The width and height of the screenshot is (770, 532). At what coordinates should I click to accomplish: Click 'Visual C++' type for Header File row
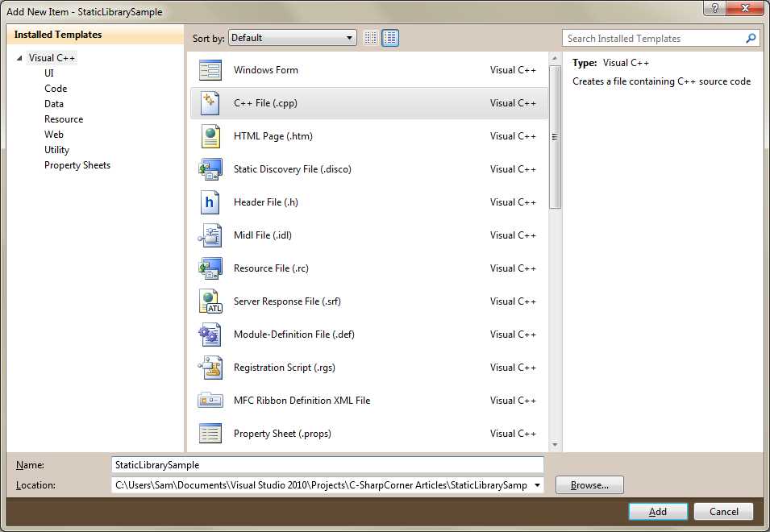[x=513, y=202]
